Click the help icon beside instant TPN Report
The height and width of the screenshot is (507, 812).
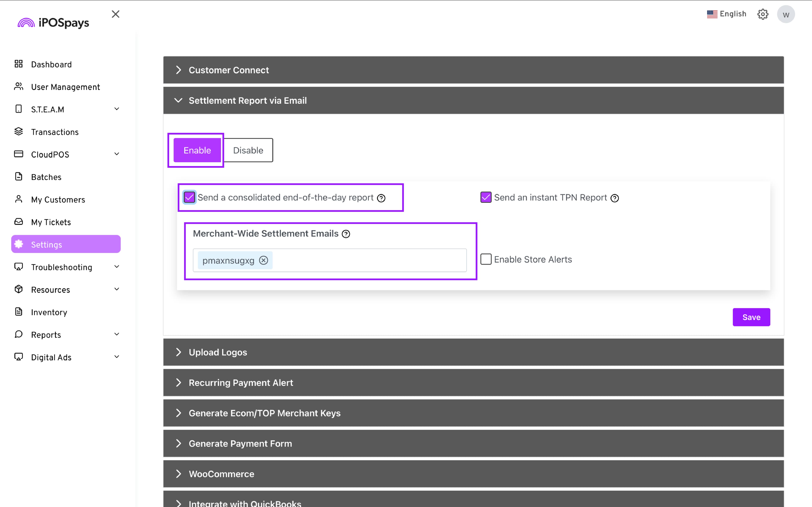tap(615, 198)
